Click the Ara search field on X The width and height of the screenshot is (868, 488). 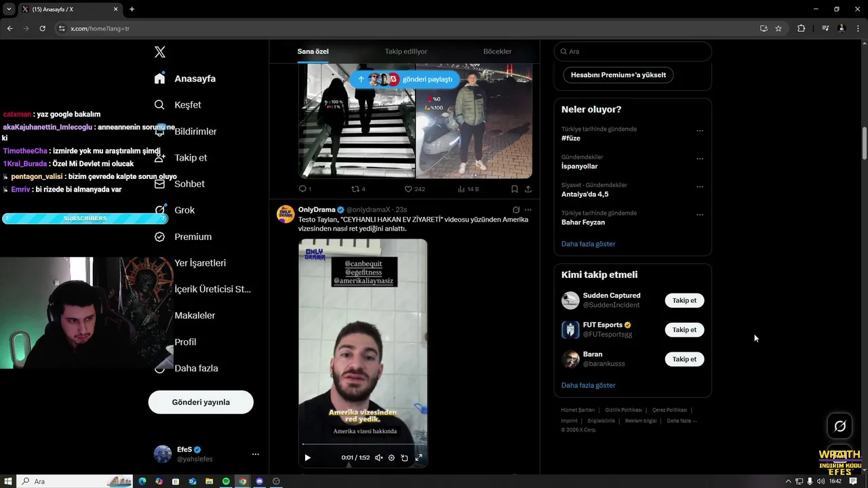click(x=633, y=52)
